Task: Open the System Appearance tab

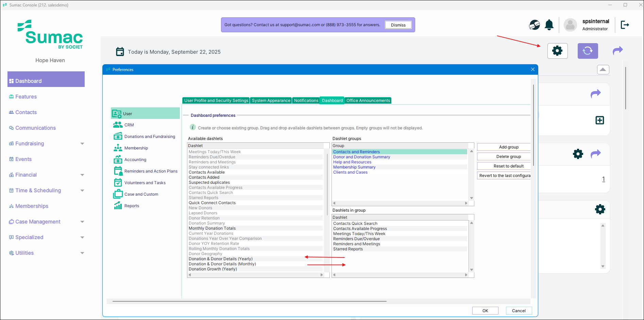Action: [x=271, y=101]
